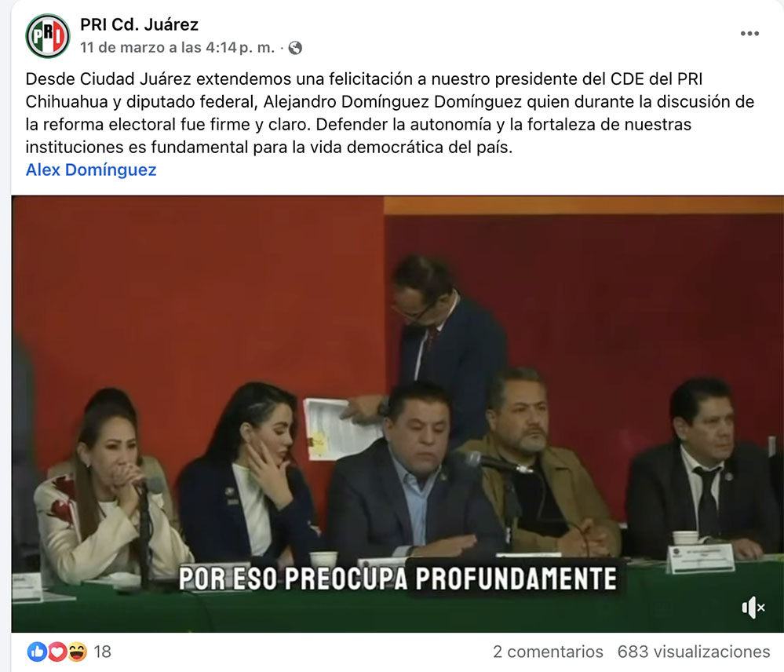Click the post timestamp 11 de marzo

(x=177, y=48)
